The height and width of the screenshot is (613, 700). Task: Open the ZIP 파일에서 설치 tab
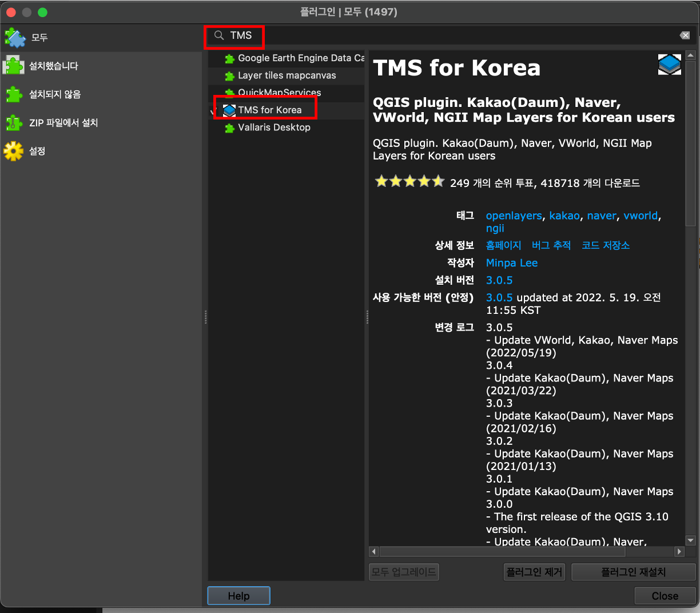(x=101, y=122)
